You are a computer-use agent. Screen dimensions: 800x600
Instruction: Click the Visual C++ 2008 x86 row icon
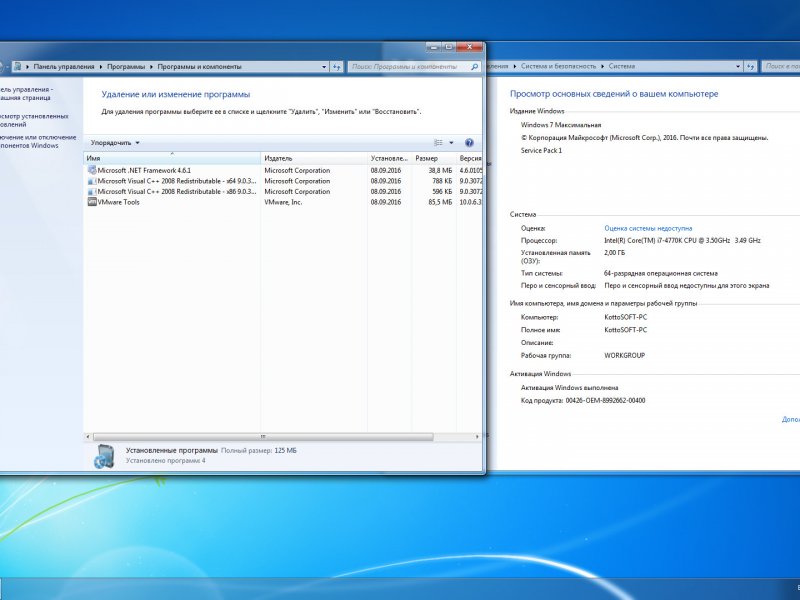[x=92, y=192]
